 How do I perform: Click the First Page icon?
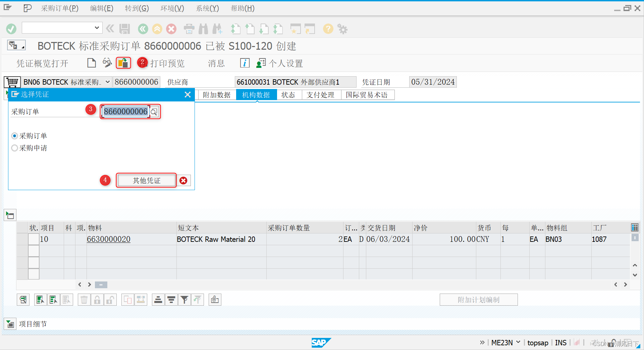click(235, 29)
